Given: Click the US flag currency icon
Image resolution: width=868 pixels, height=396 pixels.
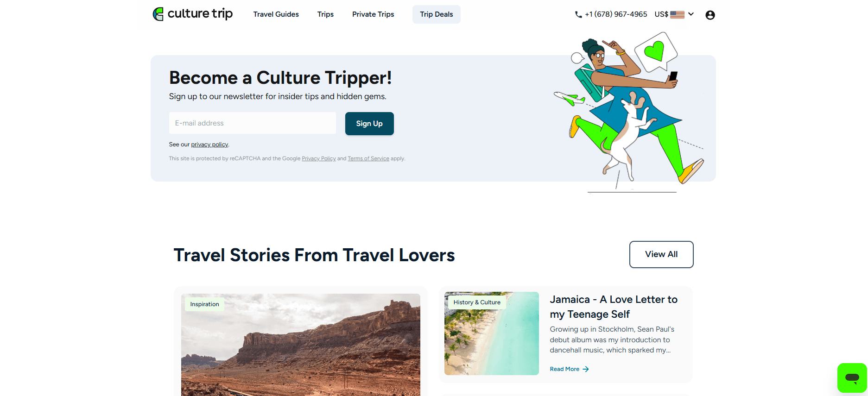Looking at the screenshot, I should pos(677,14).
